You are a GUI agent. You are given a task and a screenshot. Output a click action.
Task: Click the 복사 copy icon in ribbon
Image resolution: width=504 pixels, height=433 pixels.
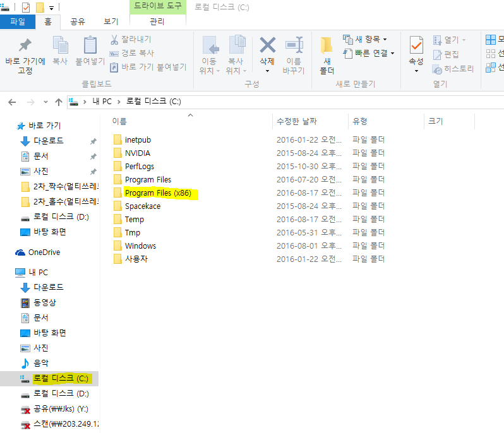[x=60, y=45]
